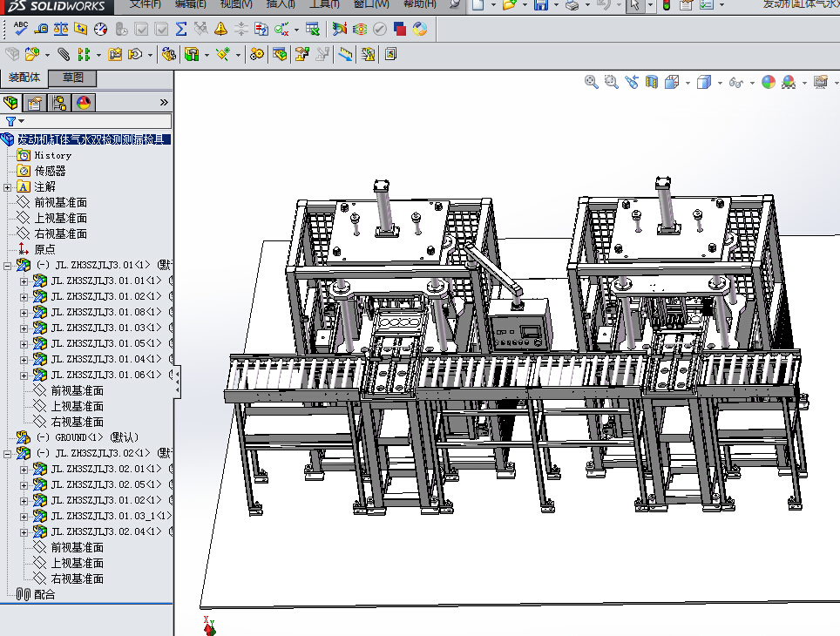Switch to the 草图 tab
This screenshot has width=840, height=636.
pyautogui.click(x=73, y=78)
